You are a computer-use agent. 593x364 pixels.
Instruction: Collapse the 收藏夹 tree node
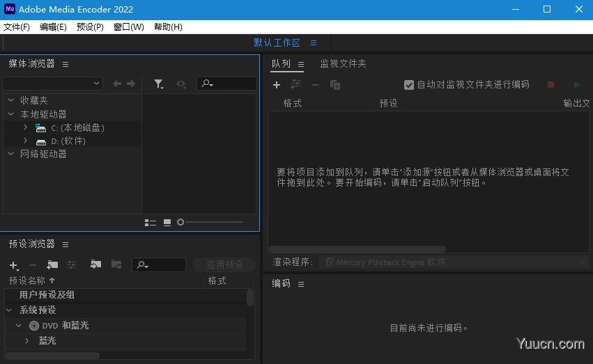[11, 100]
